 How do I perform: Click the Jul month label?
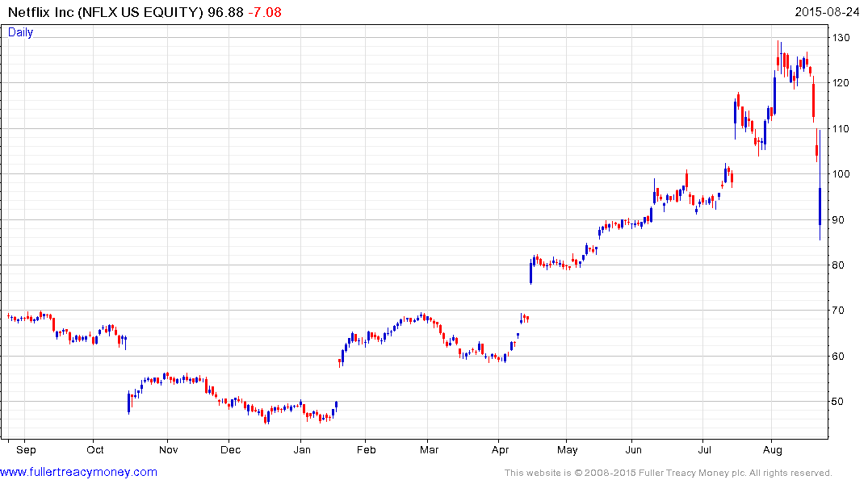pyautogui.click(x=704, y=449)
